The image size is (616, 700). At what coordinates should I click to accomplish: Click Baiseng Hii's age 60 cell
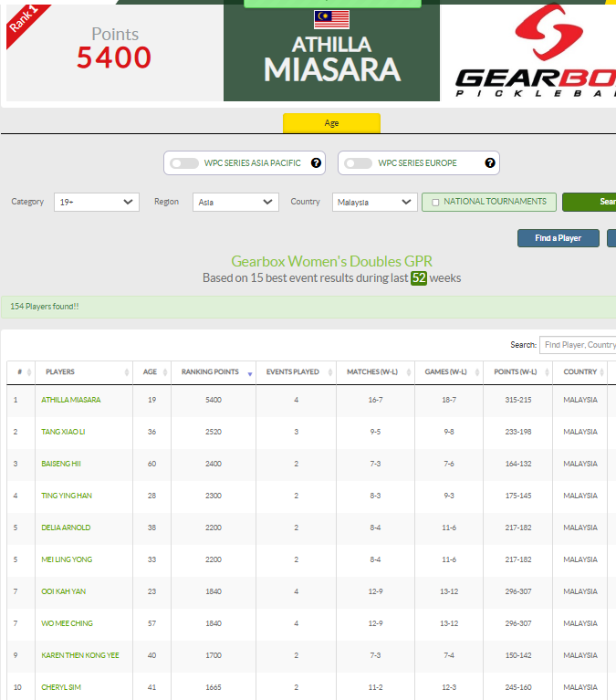tap(151, 464)
